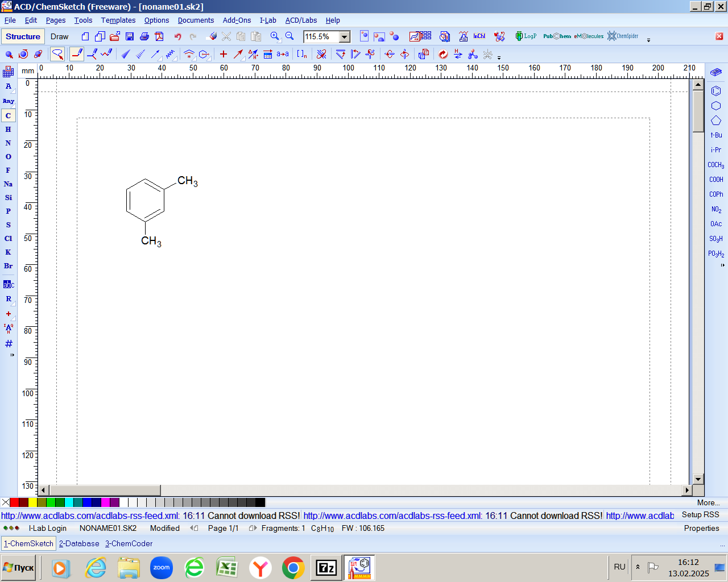Expand the atoms toolbar overflow arrow
Viewport: 728px width, 582px height.
click(12, 355)
